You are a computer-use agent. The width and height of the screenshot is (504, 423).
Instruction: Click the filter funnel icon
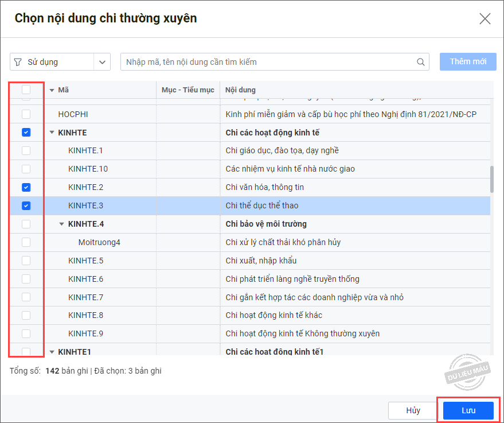coord(18,62)
